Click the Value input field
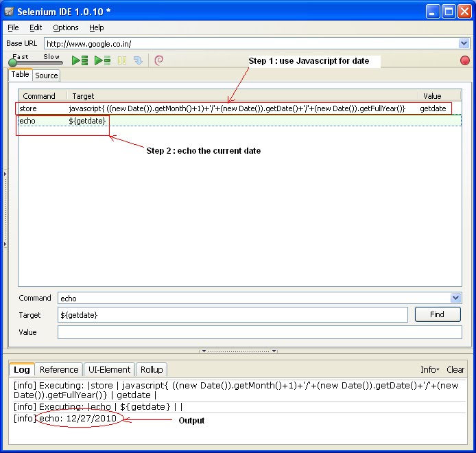Screen dimensions: 476x453 260,332
